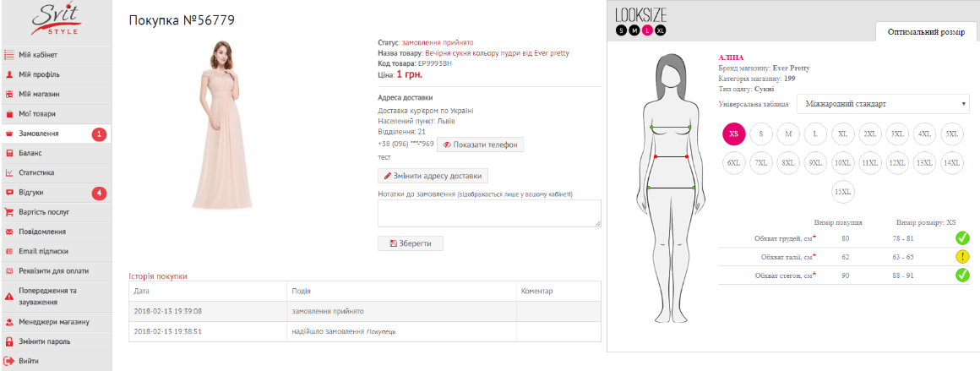980x371 pixels.
Task: Switch to Оптимальний розмір tab
Action: click(926, 32)
